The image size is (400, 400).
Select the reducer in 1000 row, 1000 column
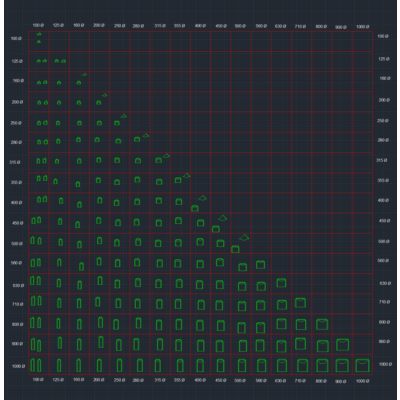pyautogui.click(x=362, y=365)
